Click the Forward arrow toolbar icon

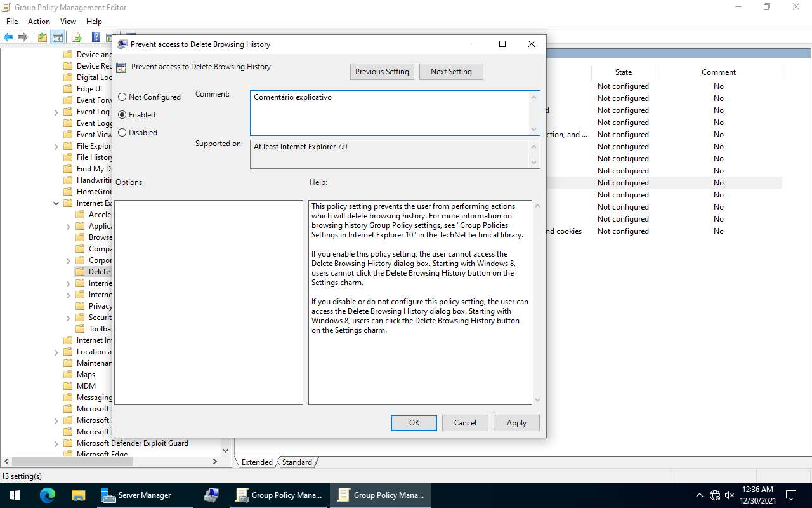(x=23, y=37)
